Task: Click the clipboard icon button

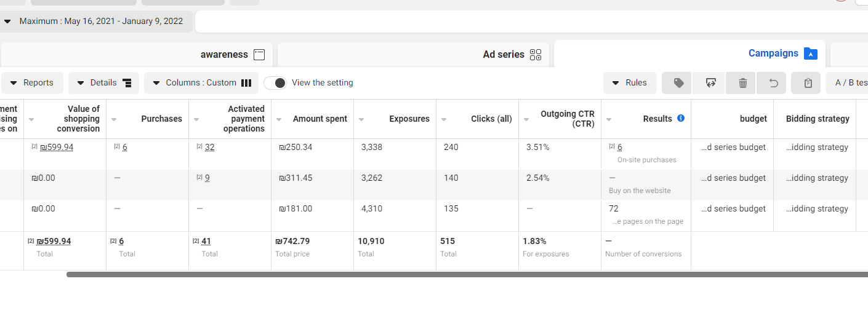Action: (808, 83)
